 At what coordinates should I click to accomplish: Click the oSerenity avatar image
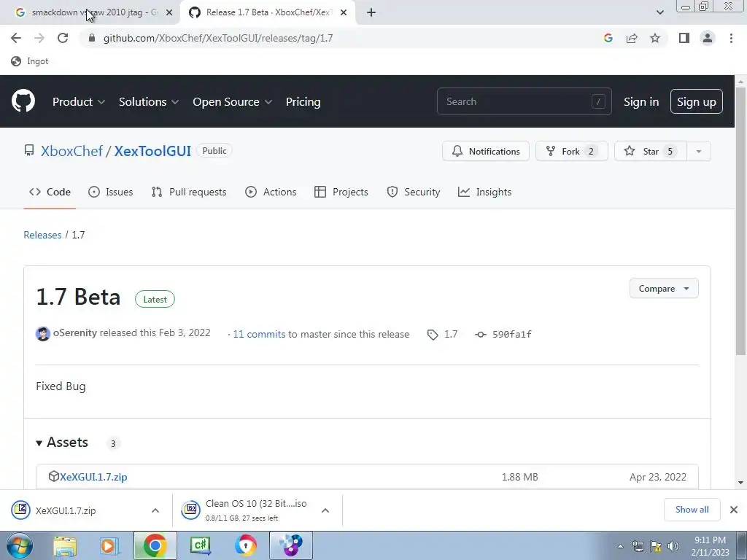tap(43, 334)
